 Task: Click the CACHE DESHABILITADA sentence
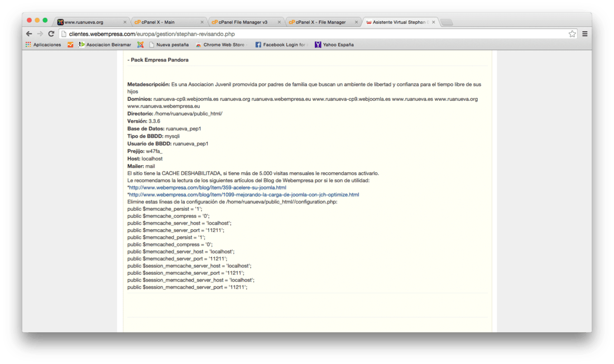253,173
